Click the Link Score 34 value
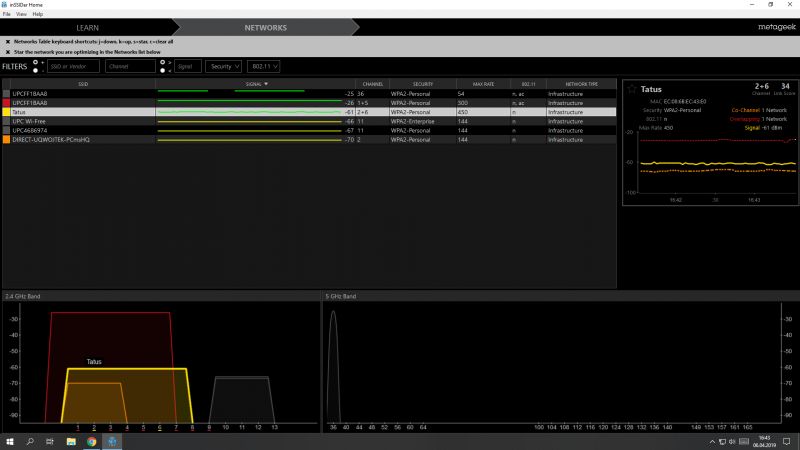This screenshot has width=800, height=450. [x=785, y=86]
